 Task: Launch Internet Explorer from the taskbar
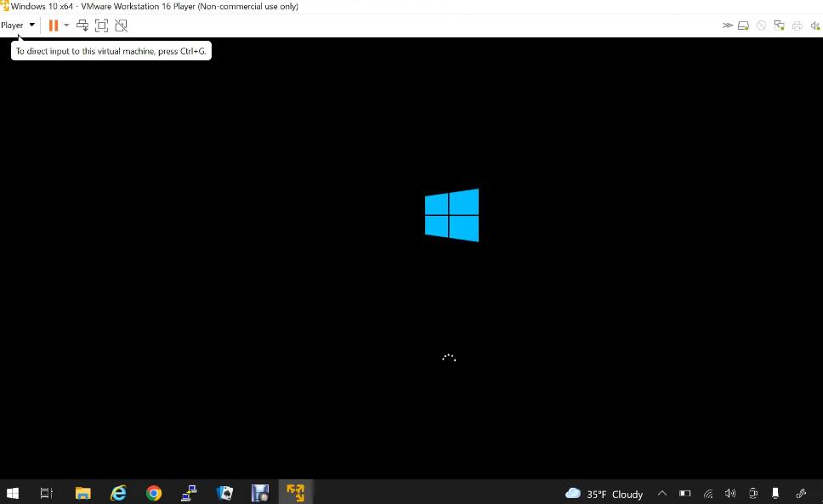point(118,493)
